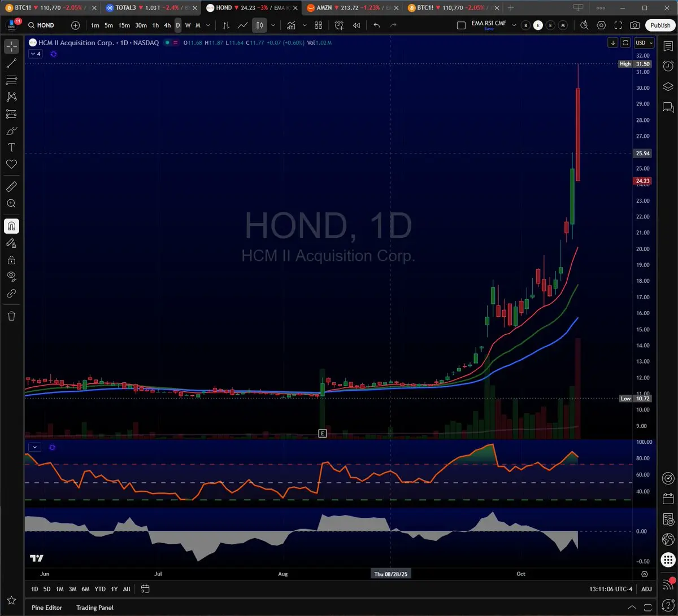Open chart settings gear in top toolbar
The height and width of the screenshot is (616, 678).
[x=601, y=25]
